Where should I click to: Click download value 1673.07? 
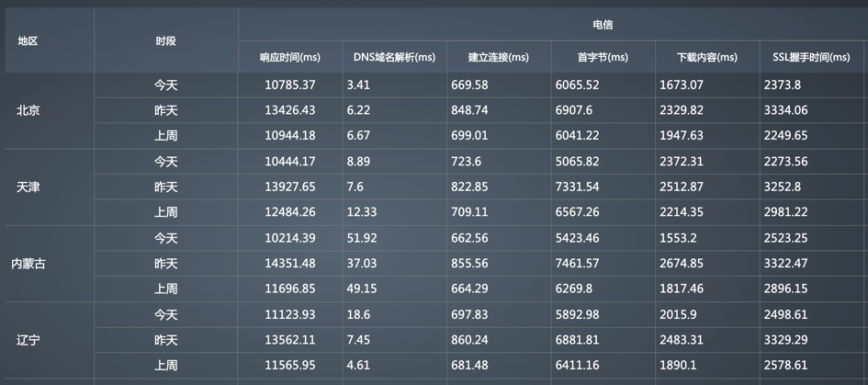point(682,85)
